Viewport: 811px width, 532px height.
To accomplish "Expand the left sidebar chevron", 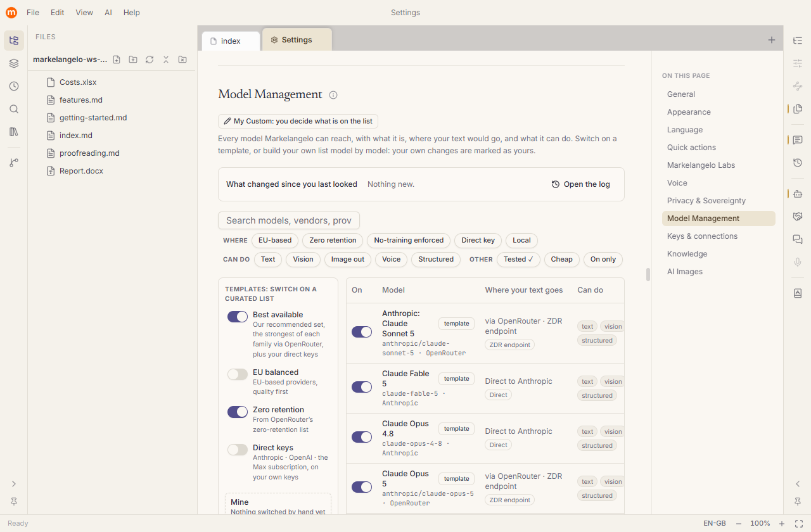I will 14,484.
